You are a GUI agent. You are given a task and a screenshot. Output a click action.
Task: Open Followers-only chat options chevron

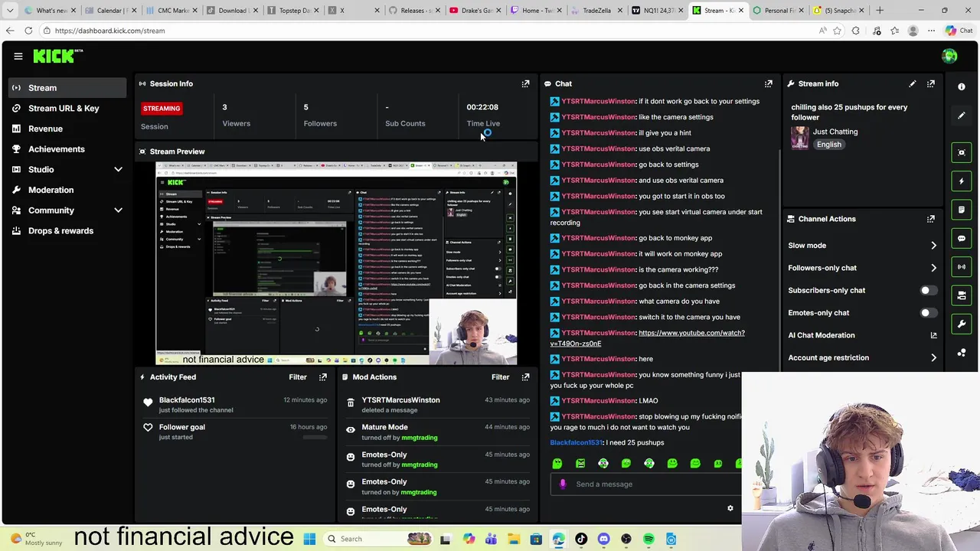coord(933,268)
